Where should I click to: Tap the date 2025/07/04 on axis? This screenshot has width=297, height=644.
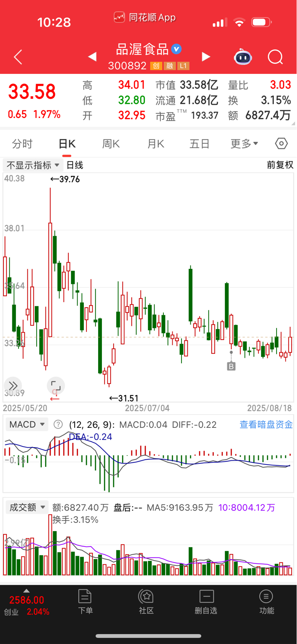[x=147, y=408]
